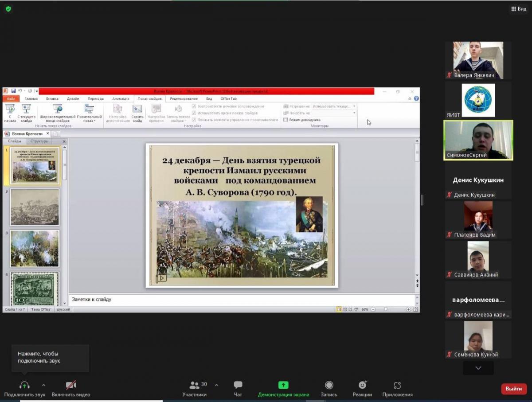Open Разрешение resolution dropdown
Screen dimensions: 532x402
pos(334,106)
